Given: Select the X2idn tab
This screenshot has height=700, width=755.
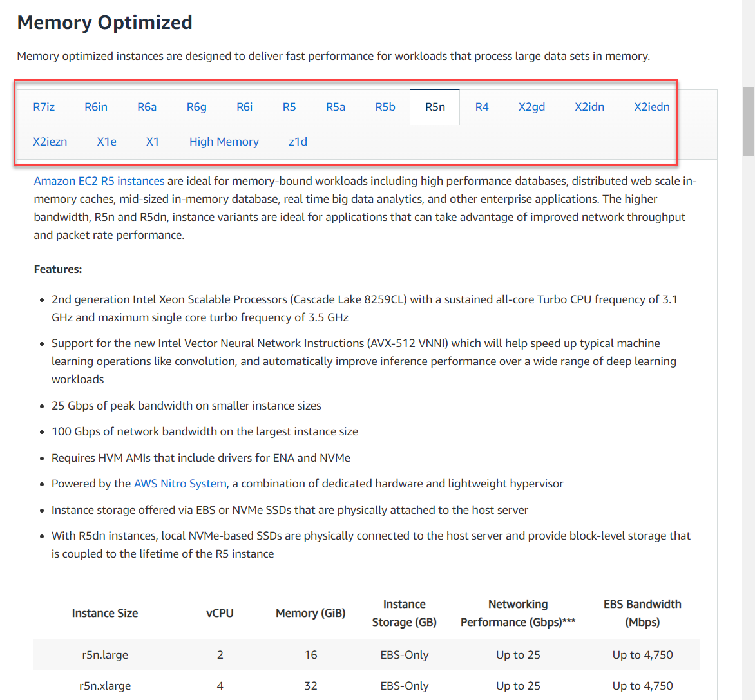Looking at the screenshot, I should pos(589,107).
